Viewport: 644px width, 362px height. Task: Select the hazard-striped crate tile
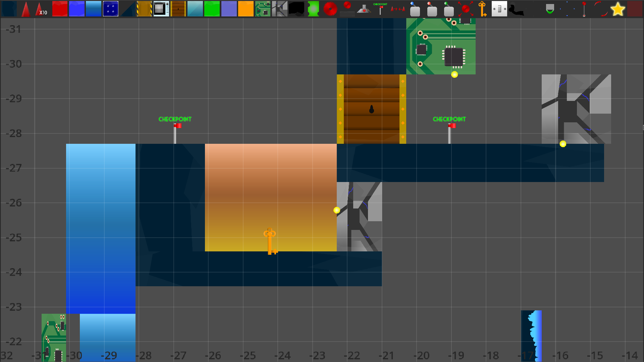tap(144, 9)
